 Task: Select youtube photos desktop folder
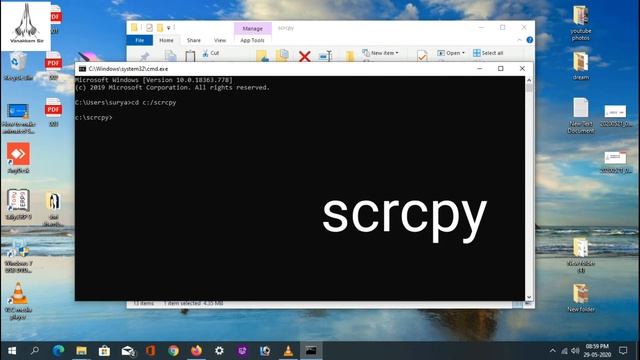click(x=580, y=22)
